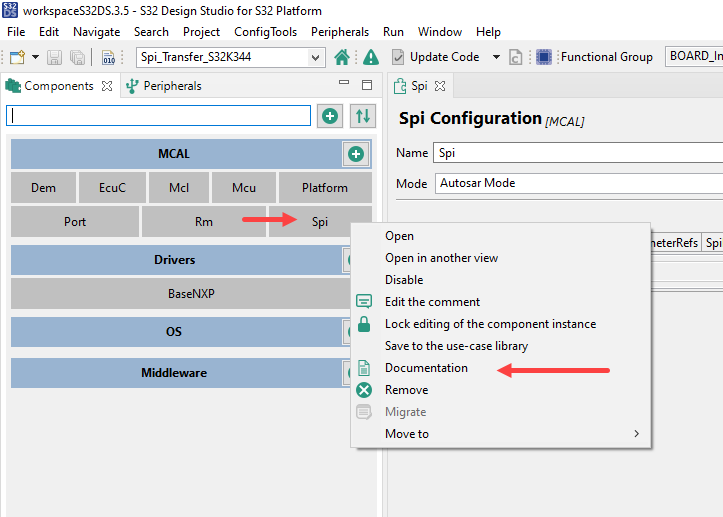Click the binary file icon in toolbar

pos(107,57)
